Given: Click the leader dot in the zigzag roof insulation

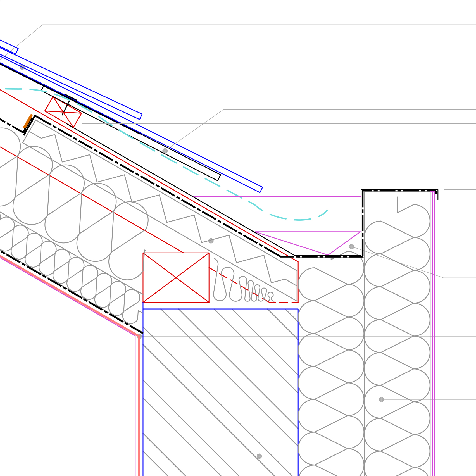Looking at the screenshot, I should coord(211,241).
